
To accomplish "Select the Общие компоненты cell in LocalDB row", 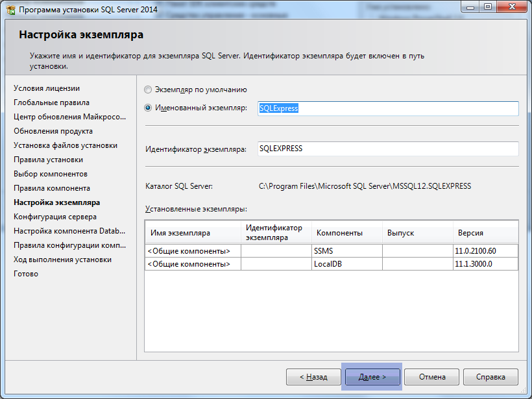I will point(193,264).
